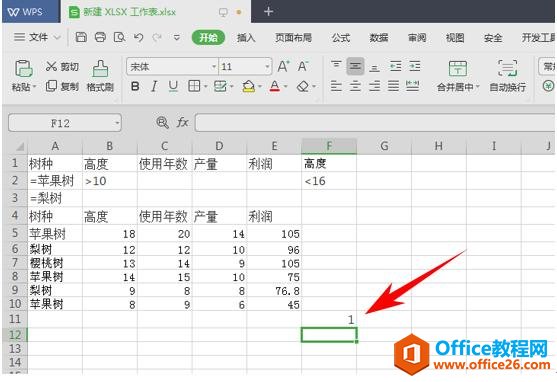Toggle underline formatting
Viewport: 557px width, 382px height.
pyautogui.click(x=173, y=86)
